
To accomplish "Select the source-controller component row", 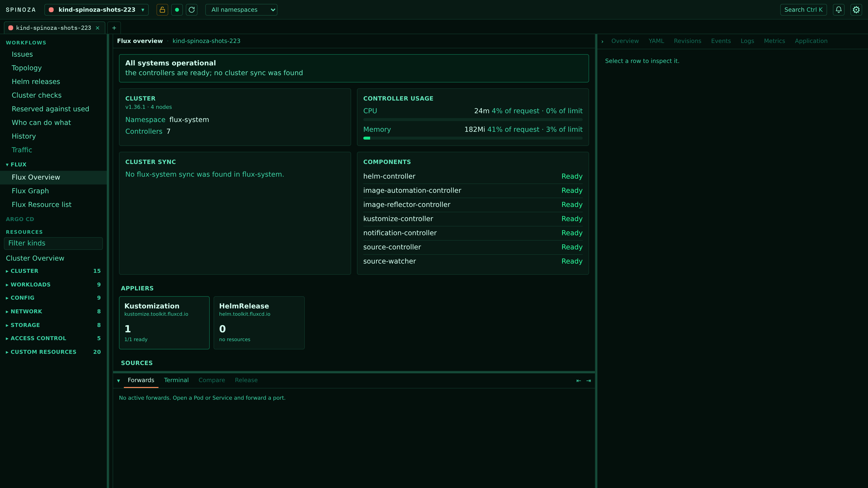I will (x=473, y=247).
